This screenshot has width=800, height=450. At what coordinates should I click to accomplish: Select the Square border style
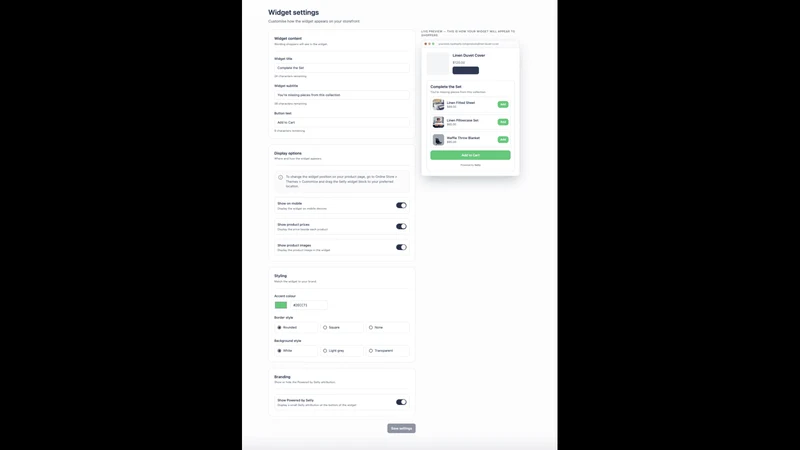pos(342,327)
